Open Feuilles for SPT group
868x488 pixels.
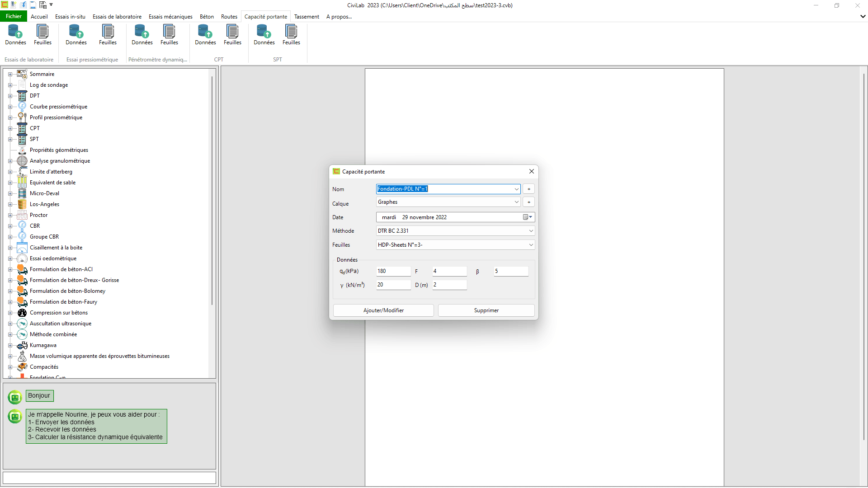click(291, 35)
